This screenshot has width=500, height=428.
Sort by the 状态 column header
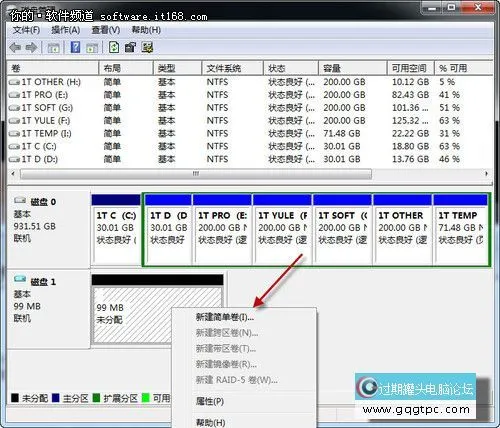[291, 68]
